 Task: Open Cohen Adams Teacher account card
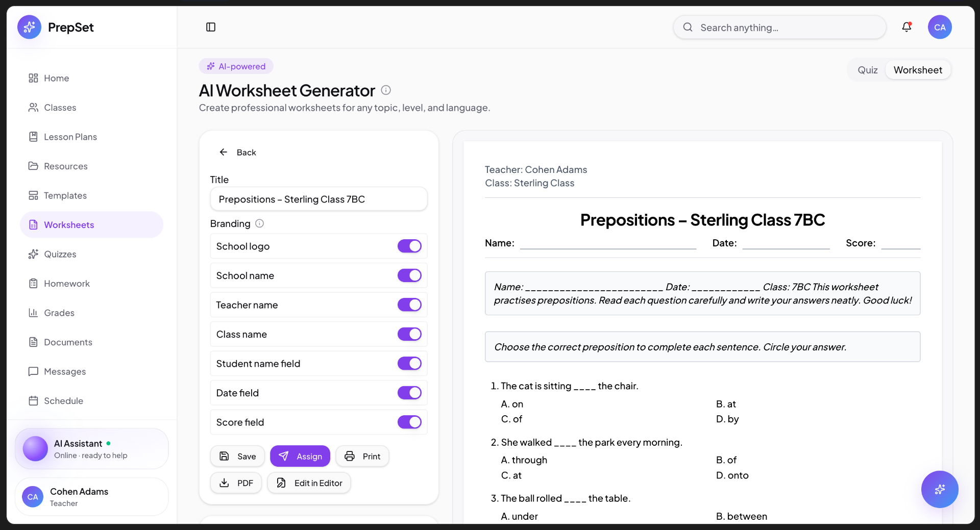click(x=92, y=497)
